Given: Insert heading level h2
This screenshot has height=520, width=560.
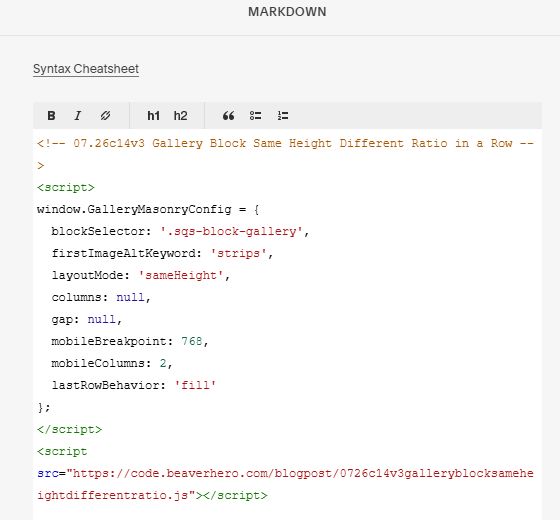Looking at the screenshot, I should point(180,116).
